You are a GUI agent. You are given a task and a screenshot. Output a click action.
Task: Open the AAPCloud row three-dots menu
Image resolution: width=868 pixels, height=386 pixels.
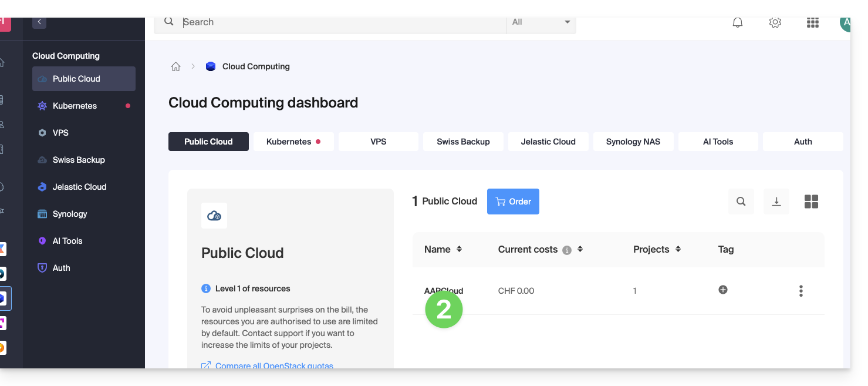click(801, 291)
